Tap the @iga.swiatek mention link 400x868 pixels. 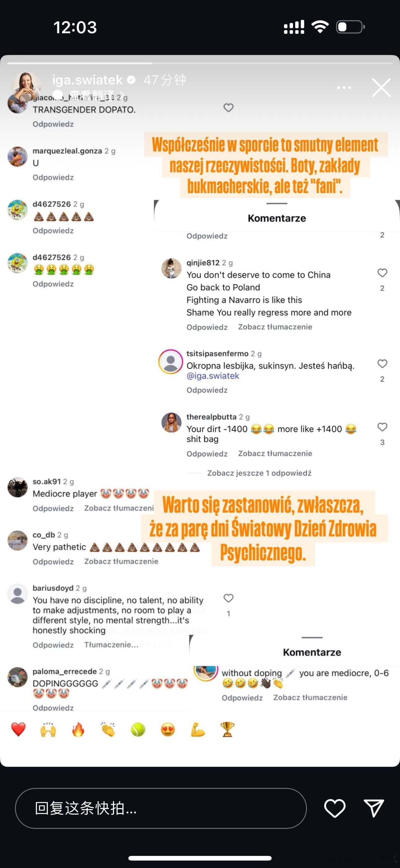pos(213,376)
